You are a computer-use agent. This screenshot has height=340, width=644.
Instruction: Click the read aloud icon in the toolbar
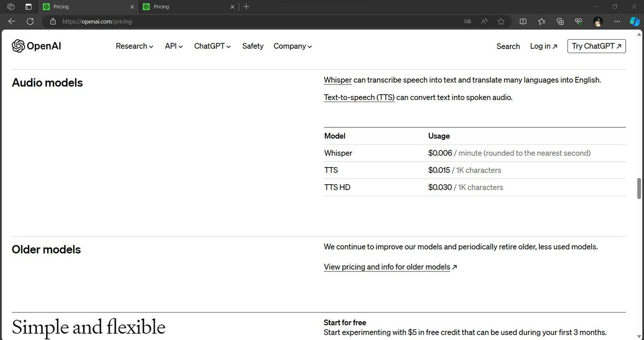point(484,21)
